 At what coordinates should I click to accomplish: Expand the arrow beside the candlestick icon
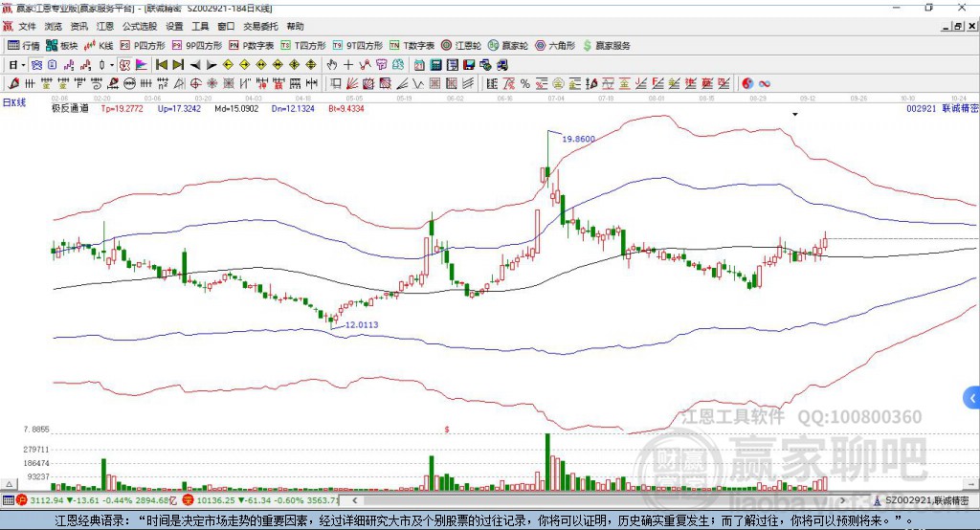tap(112, 65)
